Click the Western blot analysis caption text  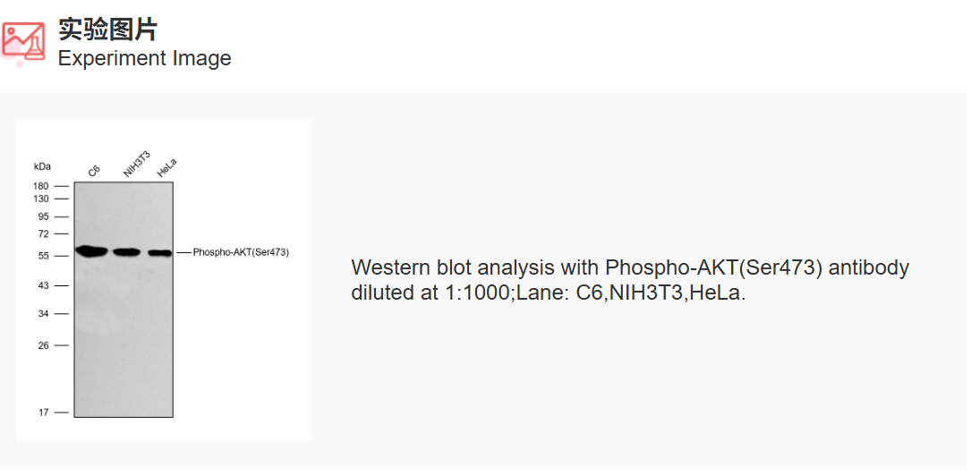tap(629, 280)
